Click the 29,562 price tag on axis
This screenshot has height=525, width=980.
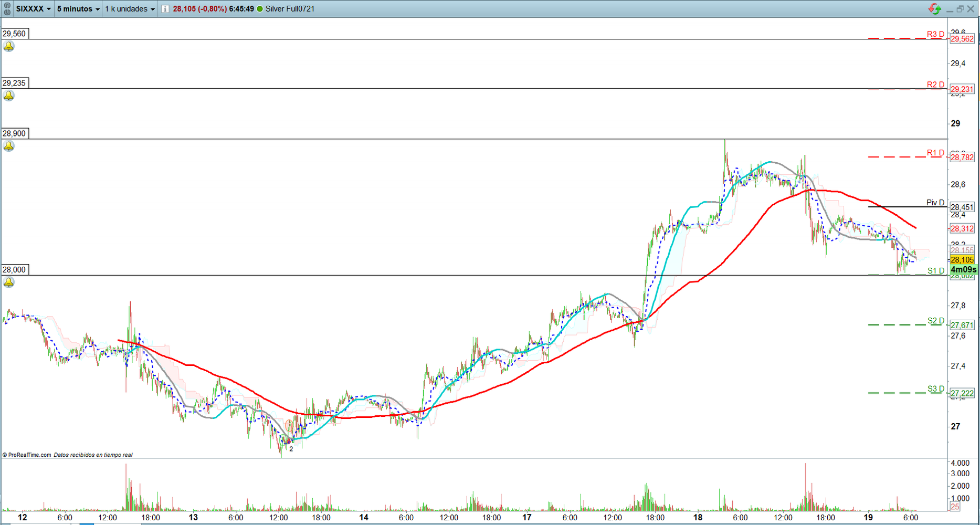[962, 39]
